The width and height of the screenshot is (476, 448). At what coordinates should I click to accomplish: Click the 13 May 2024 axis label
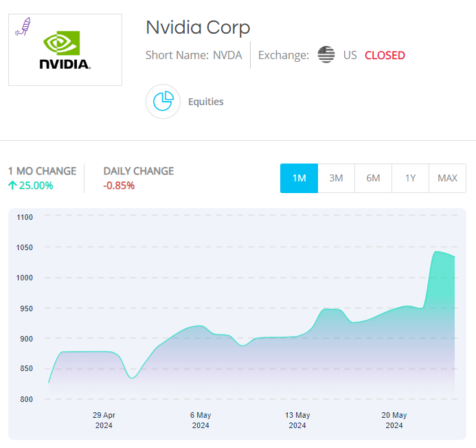click(297, 420)
